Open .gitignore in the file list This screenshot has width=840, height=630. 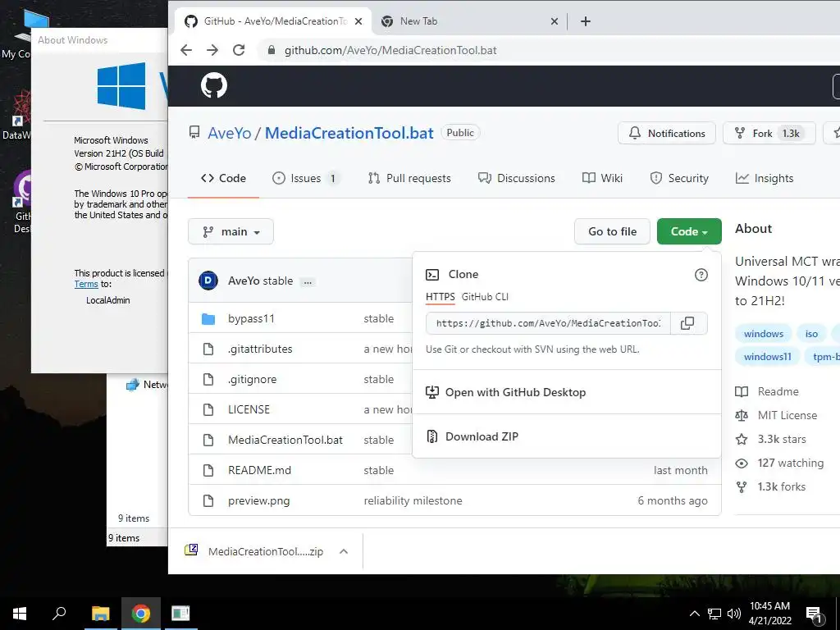coord(253,379)
